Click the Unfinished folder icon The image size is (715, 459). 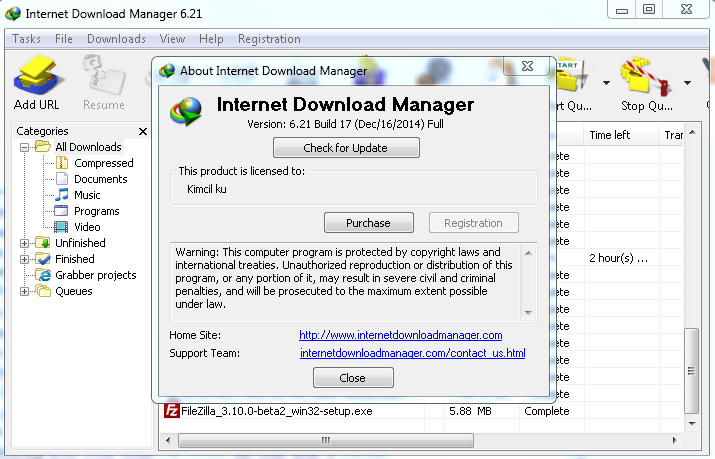pos(43,242)
